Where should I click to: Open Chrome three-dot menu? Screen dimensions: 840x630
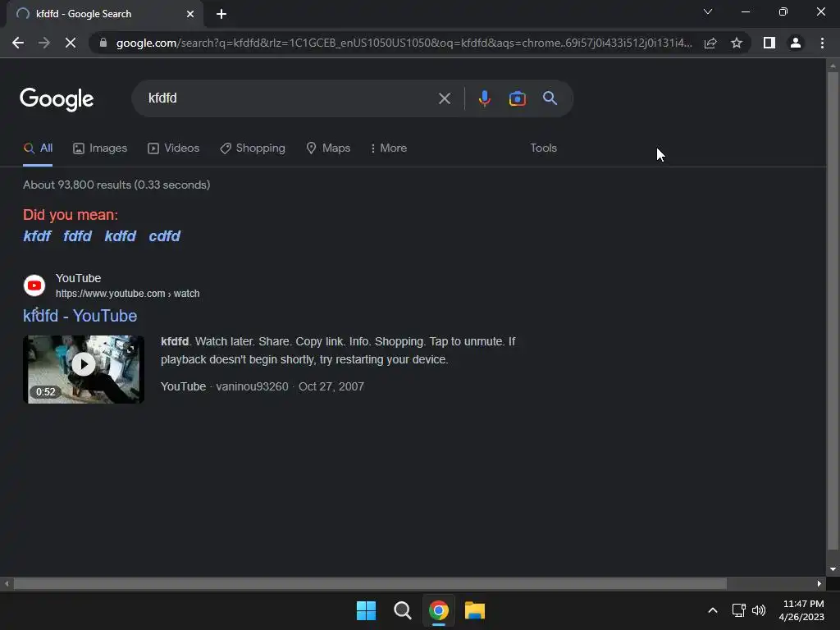(822, 43)
